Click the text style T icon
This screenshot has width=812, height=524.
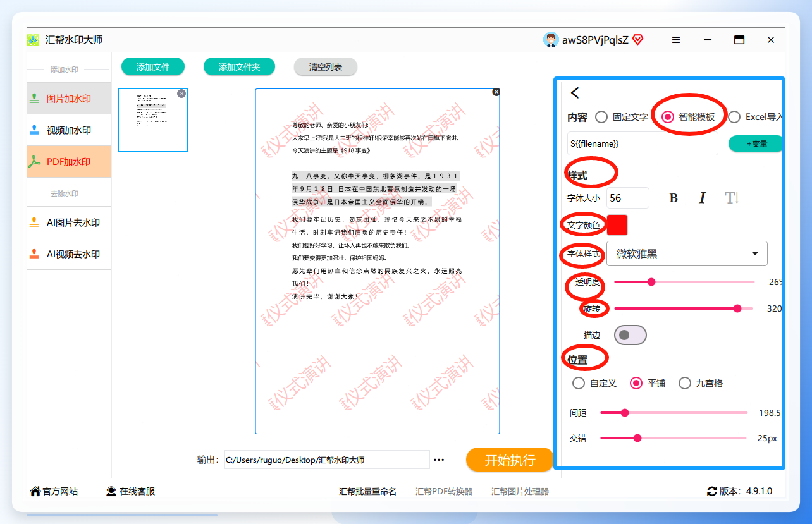[732, 198]
